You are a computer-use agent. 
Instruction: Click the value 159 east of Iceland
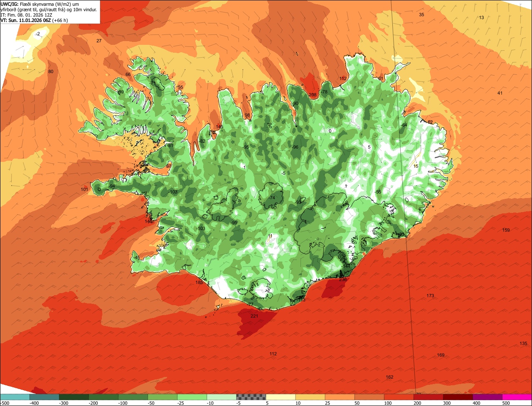(506, 230)
